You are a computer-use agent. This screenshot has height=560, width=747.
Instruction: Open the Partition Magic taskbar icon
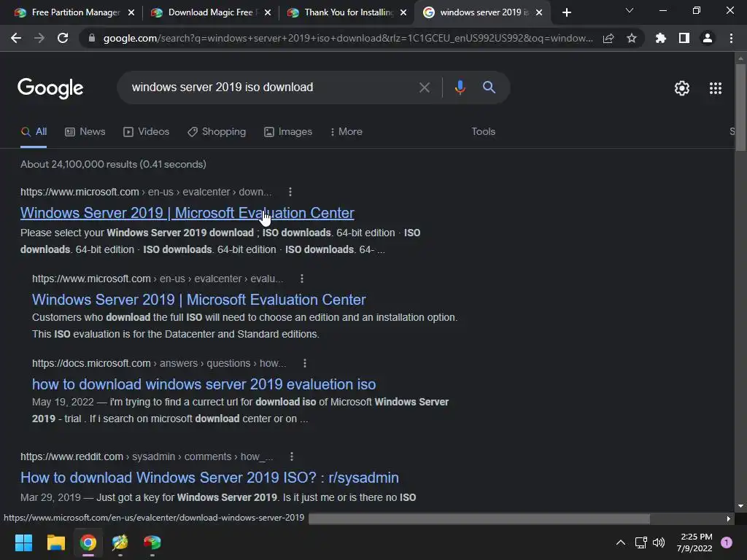(120, 542)
